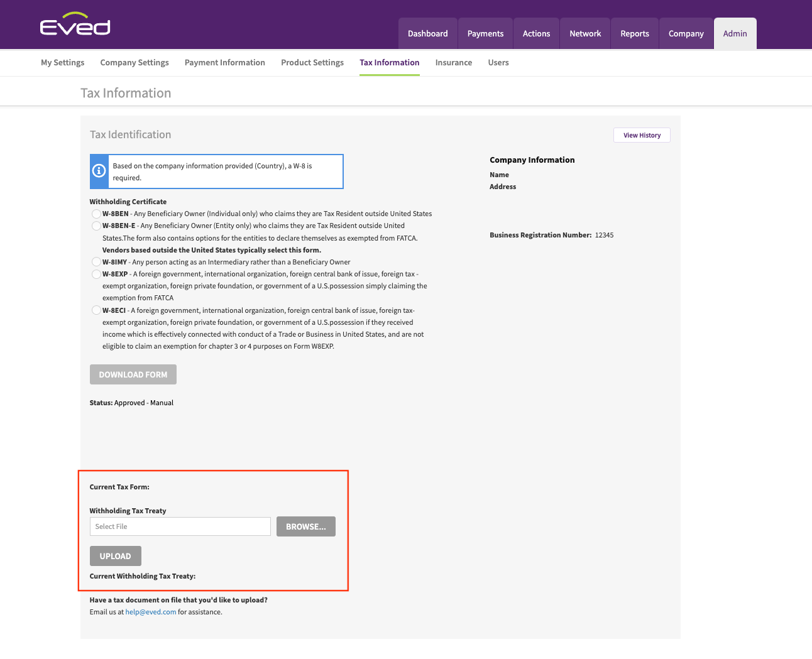
Task: Select the W-8EXP foreign government option
Action: click(x=96, y=274)
